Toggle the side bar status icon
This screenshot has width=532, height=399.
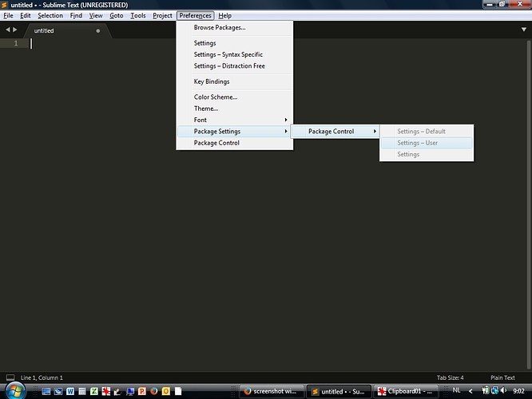click(10, 377)
